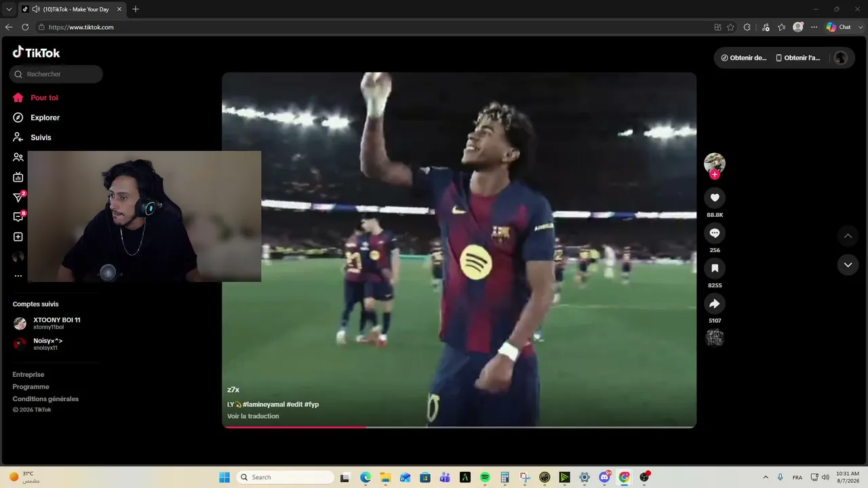The height and width of the screenshot is (488, 868).
Task: Open browser extensions puzzle icon
Action: point(747,27)
